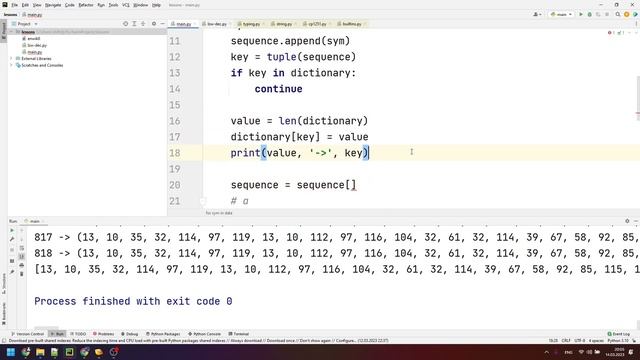Open the TODO tool window
The image size is (640, 360).
[78, 334]
